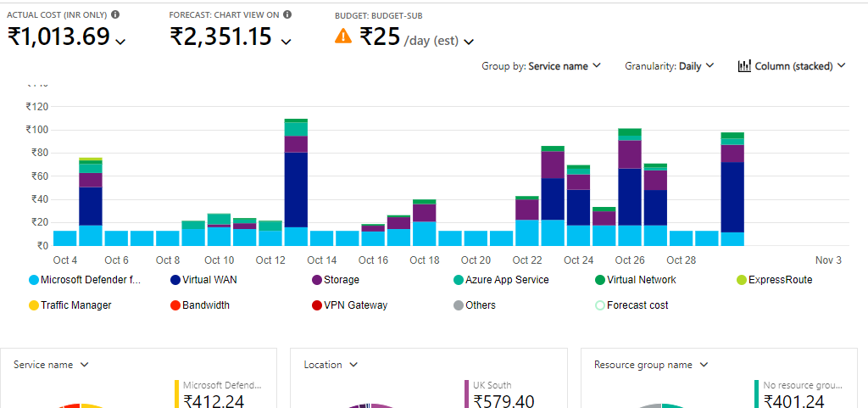Open Resource group name tile dropdown
The width and height of the screenshot is (868, 408).
(x=651, y=364)
